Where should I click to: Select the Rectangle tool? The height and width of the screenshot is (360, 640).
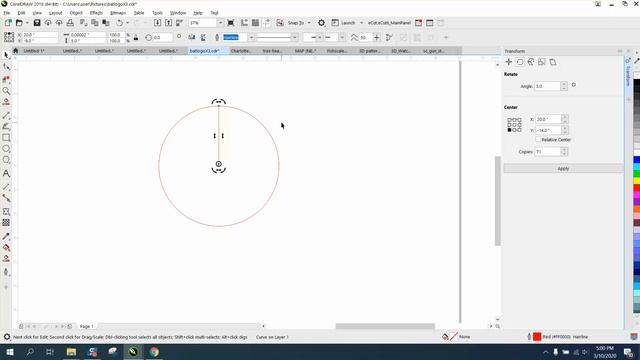(x=6, y=138)
